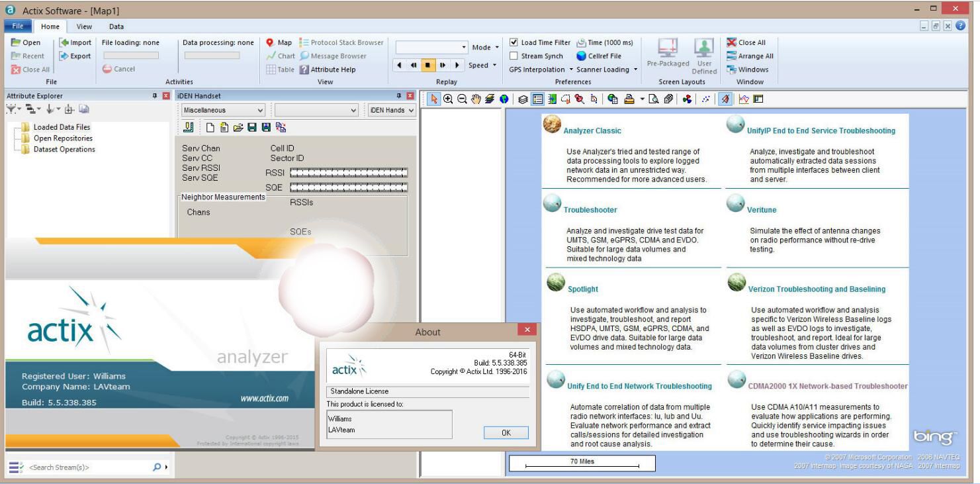Open Attribute Help
This screenshot has height=484, width=980.
(328, 70)
